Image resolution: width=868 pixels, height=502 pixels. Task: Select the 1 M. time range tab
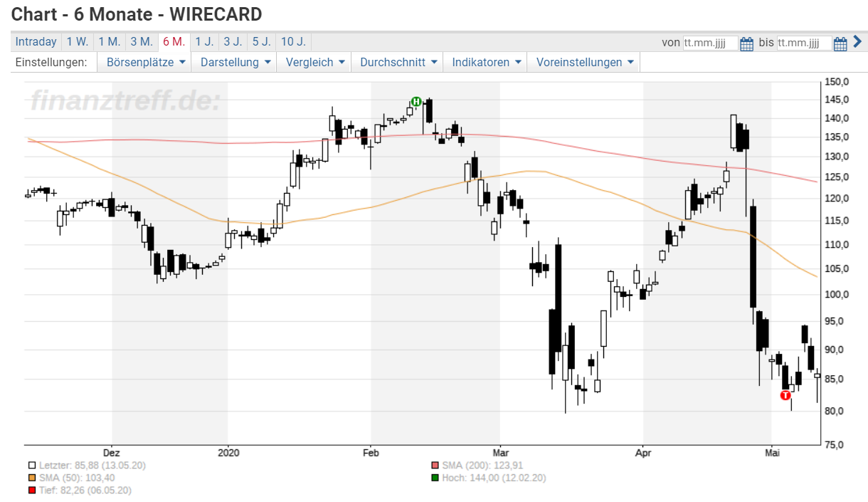(x=110, y=42)
